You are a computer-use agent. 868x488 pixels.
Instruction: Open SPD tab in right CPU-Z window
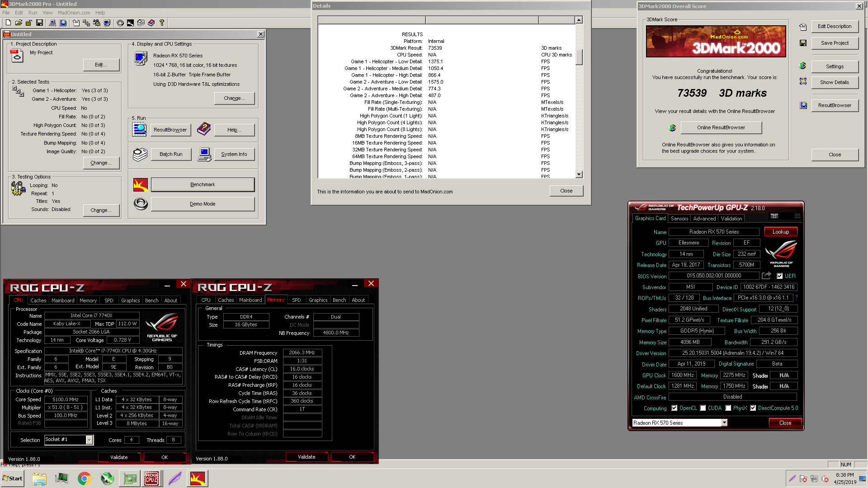(x=297, y=300)
